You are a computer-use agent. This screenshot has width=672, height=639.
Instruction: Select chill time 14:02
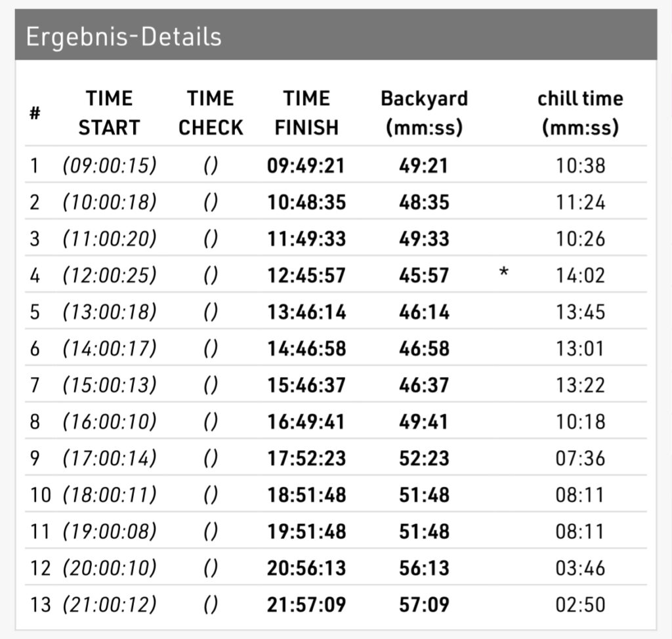pyautogui.click(x=580, y=276)
